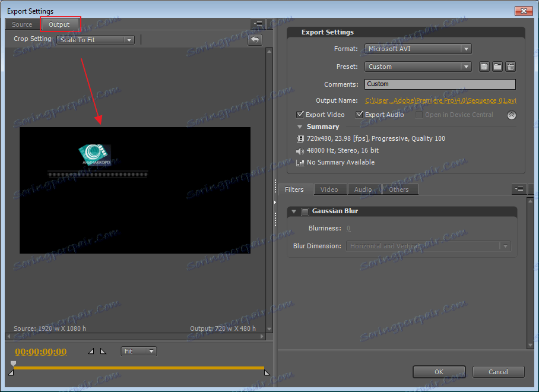This screenshot has height=392, width=539.
Task: Click preview horizontal scrollbar left arrow
Action: pyautogui.click(x=9, y=336)
